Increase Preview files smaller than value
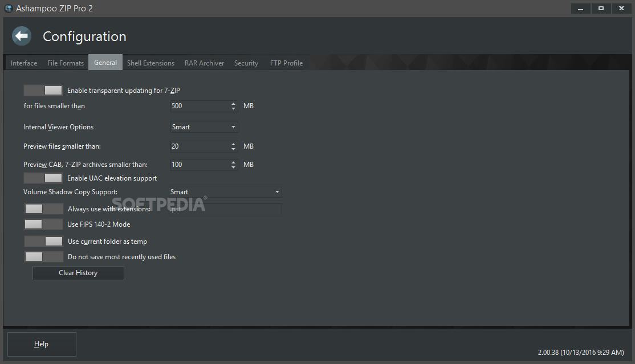The width and height of the screenshot is (635, 364). 233,144
